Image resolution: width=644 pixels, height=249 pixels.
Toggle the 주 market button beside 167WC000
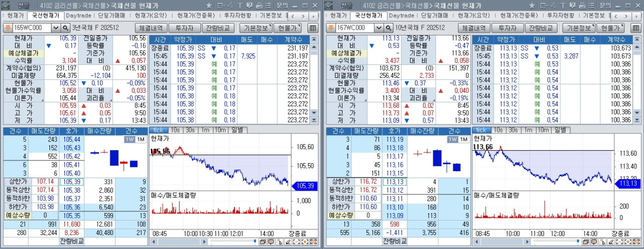tap(331, 28)
